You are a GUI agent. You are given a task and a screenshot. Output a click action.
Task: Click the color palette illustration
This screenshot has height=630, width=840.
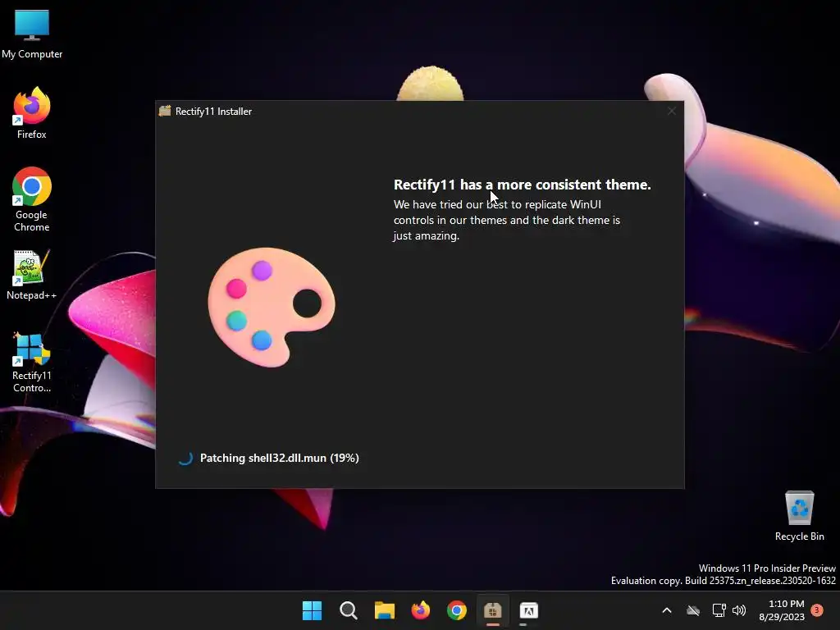[x=272, y=307]
